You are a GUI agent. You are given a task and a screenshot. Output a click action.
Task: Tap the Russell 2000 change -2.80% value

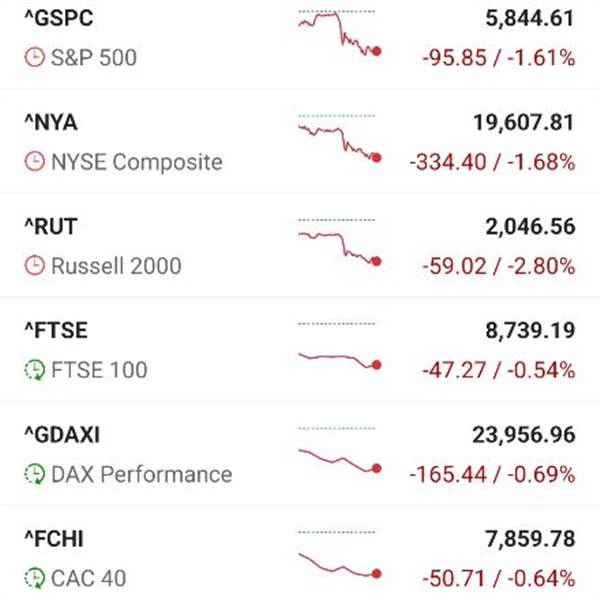coord(541,266)
